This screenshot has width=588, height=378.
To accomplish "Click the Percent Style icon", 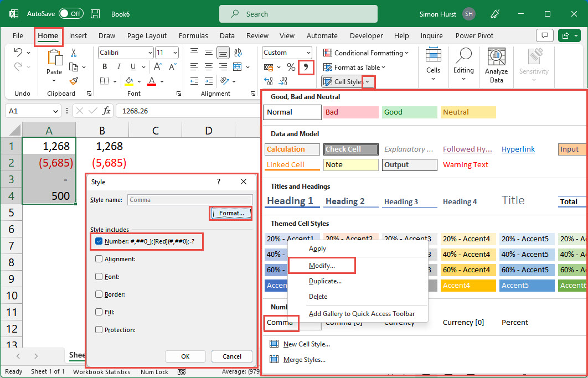I will pos(291,67).
